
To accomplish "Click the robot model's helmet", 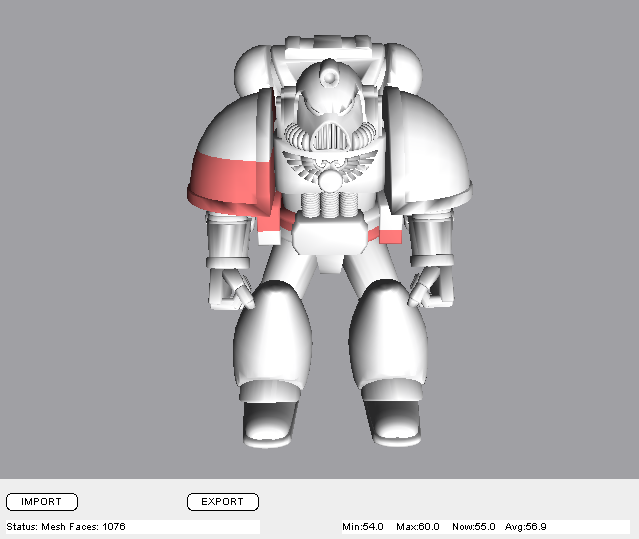I will 329,105.
